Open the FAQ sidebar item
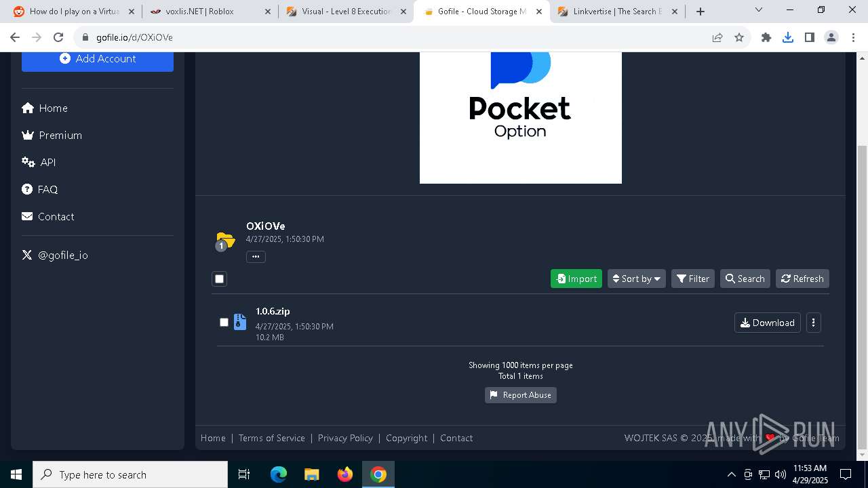 coord(39,190)
